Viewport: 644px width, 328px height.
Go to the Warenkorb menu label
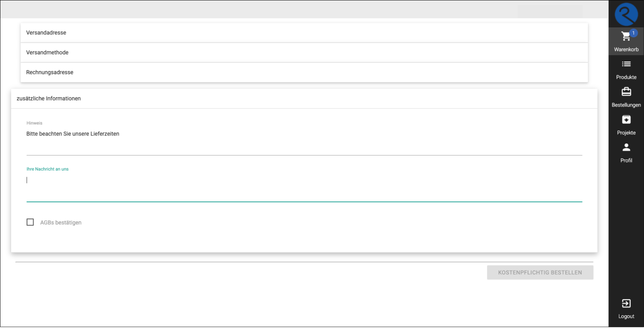(626, 49)
